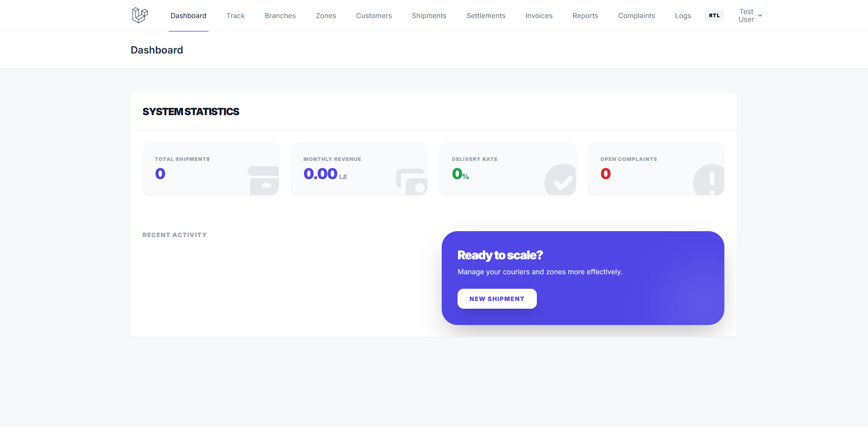Open Reports from the navbar
868x427 pixels.
[585, 16]
